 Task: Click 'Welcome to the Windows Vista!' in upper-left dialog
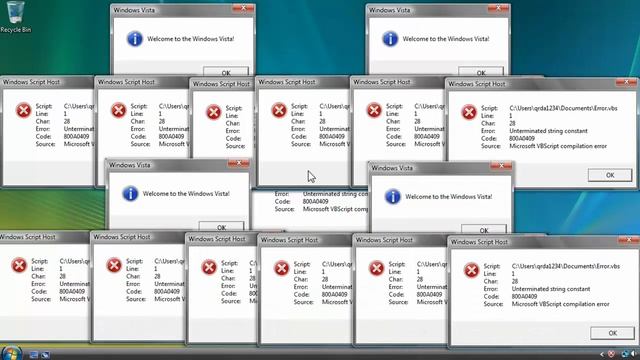pyautogui.click(x=191, y=39)
